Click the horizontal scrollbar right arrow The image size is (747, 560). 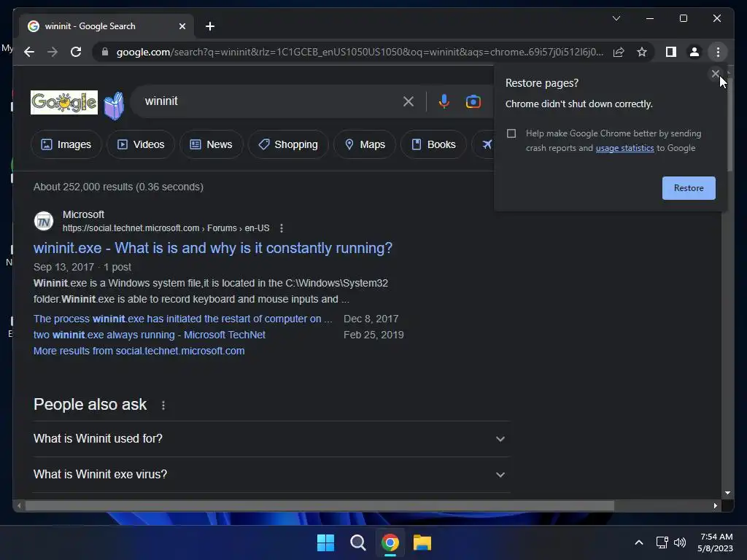click(715, 506)
